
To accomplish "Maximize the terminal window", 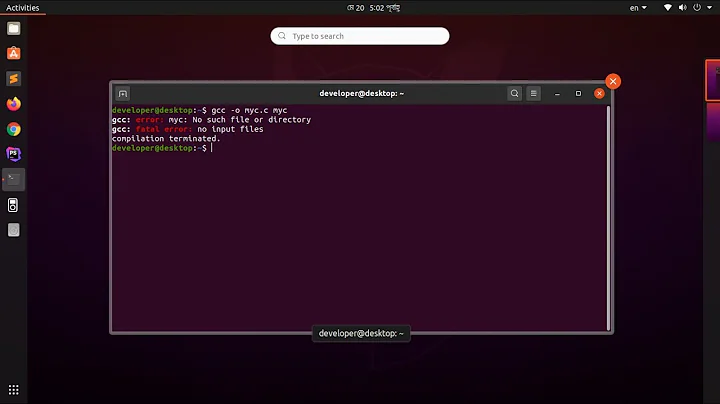I will point(578,94).
